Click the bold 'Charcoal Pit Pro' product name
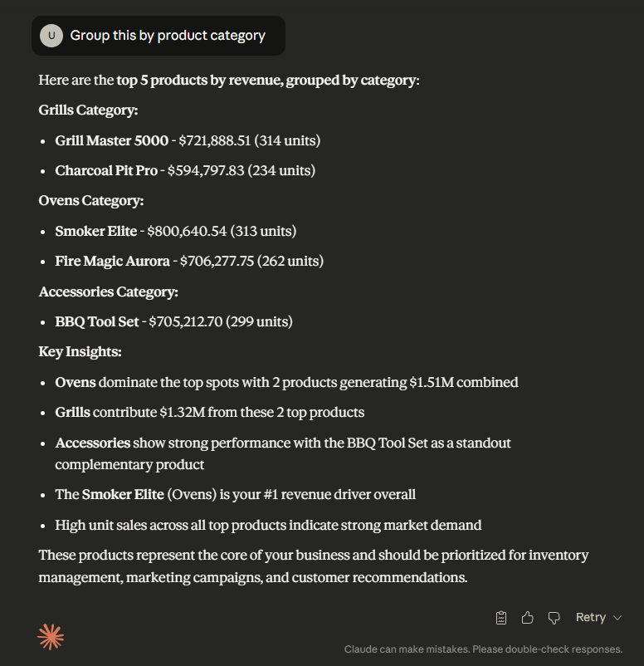The width and height of the screenshot is (644, 666). (106, 170)
